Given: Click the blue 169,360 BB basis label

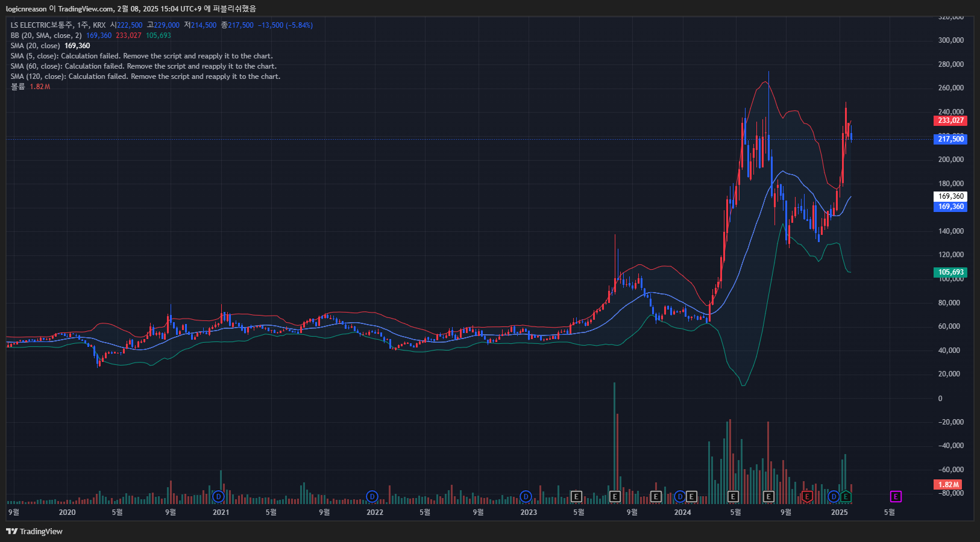Looking at the screenshot, I should 950,207.
